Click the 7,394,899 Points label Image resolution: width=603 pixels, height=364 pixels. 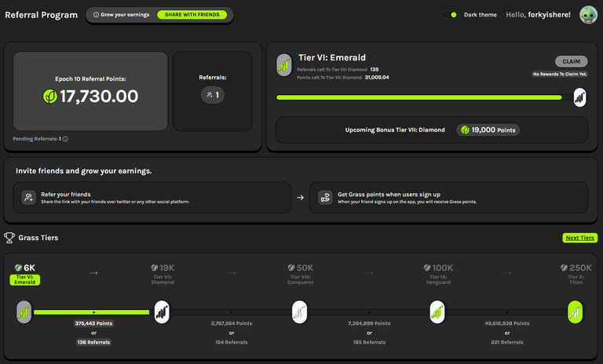tap(369, 323)
